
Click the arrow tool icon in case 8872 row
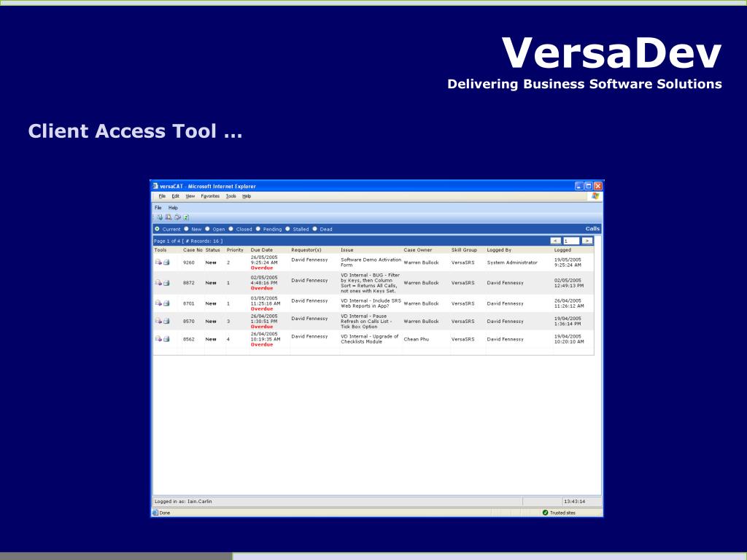point(158,282)
